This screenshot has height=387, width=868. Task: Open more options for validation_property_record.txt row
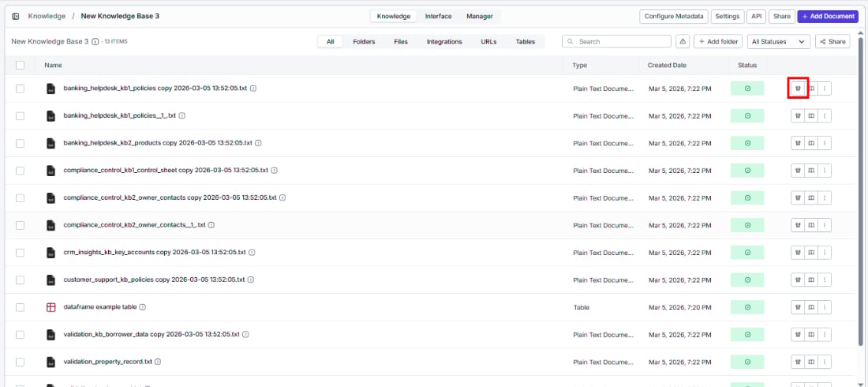click(x=825, y=362)
